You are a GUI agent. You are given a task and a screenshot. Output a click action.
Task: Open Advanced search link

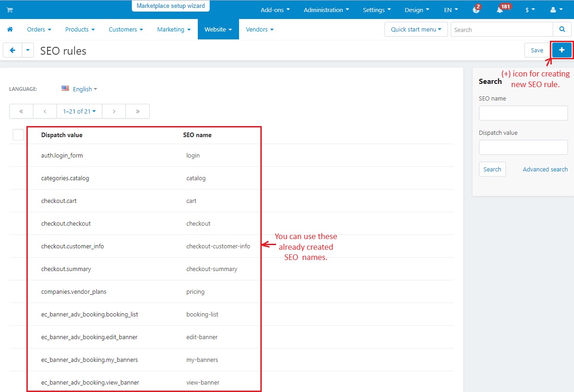[x=545, y=169]
